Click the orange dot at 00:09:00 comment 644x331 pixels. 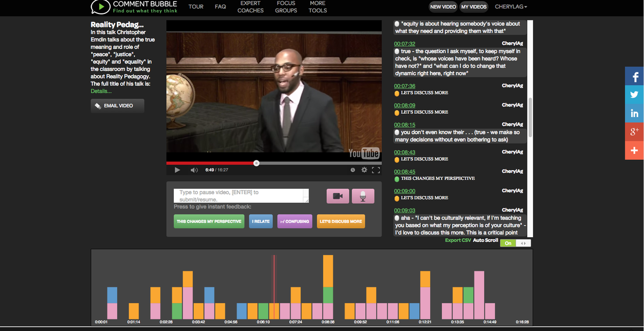point(397,197)
